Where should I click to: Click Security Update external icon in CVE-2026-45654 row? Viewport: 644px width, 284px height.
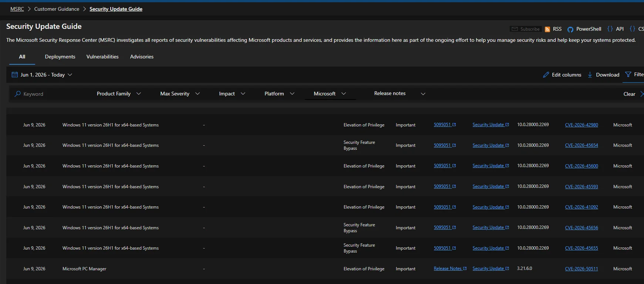[507, 145]
